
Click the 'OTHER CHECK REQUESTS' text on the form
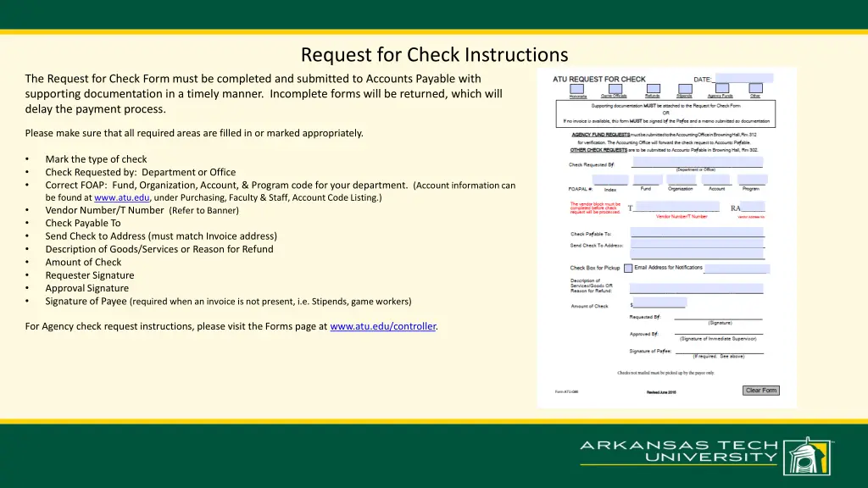pos(598,150)
